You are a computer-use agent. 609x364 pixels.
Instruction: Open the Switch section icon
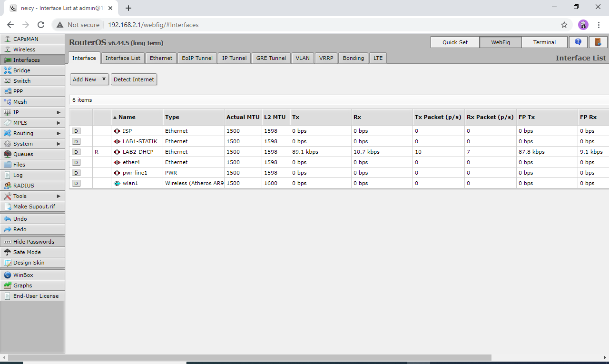[8, 81]
